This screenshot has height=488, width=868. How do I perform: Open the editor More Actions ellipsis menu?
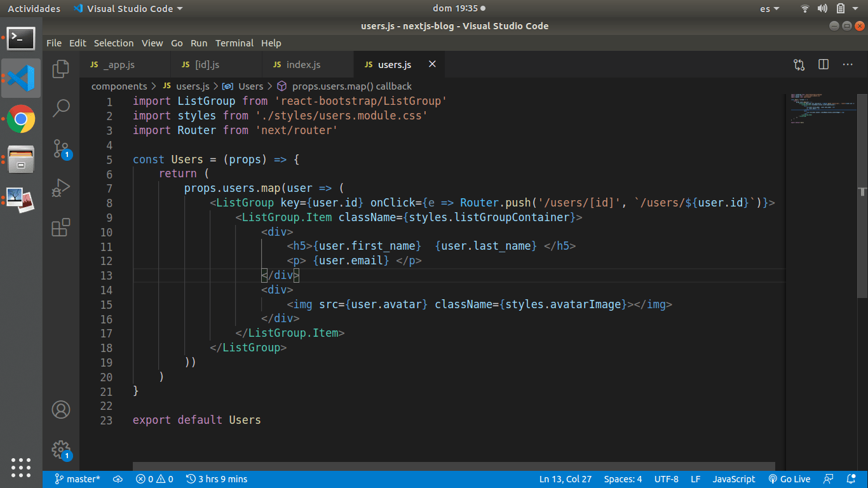pyautogui.click(x=848, y=65)
